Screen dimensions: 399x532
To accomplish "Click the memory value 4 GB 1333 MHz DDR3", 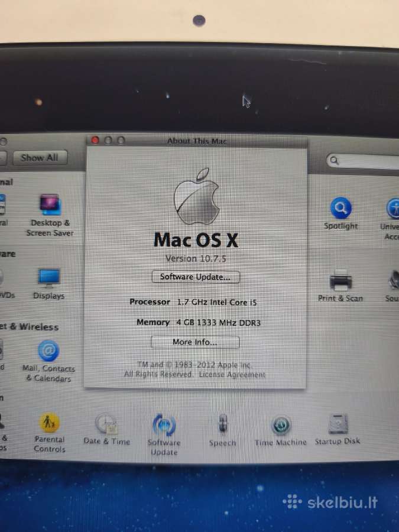I will pyautogui.click(x=219, y=323).
